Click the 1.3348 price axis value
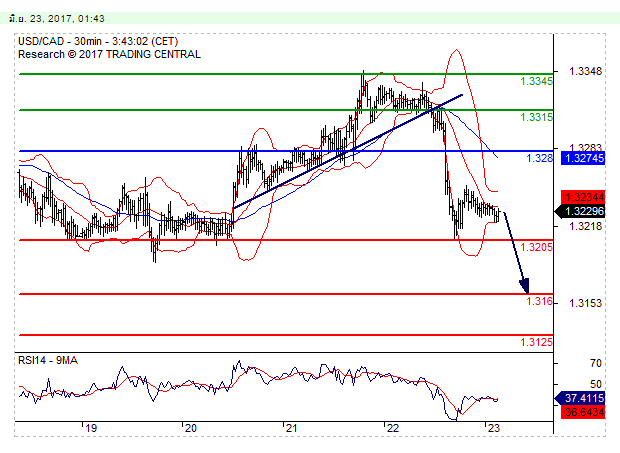This screenshot has width=620, height=453. [585, 71]
